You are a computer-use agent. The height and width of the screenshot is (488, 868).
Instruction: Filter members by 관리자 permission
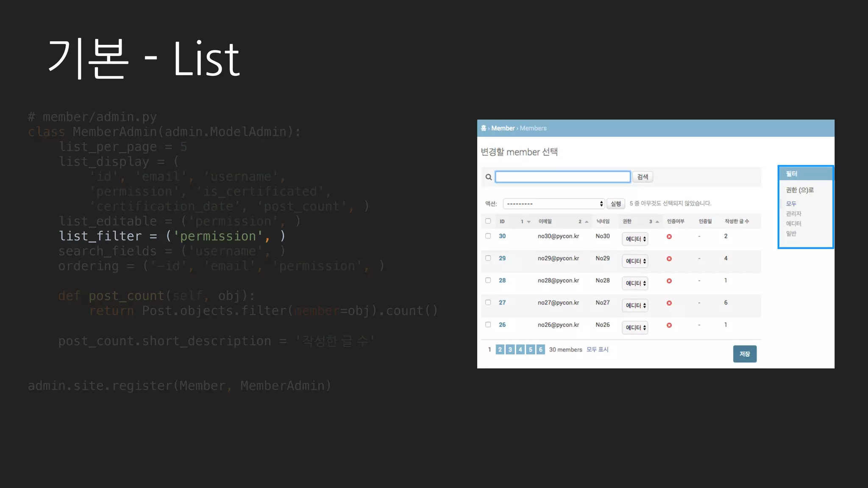(793, 213)
